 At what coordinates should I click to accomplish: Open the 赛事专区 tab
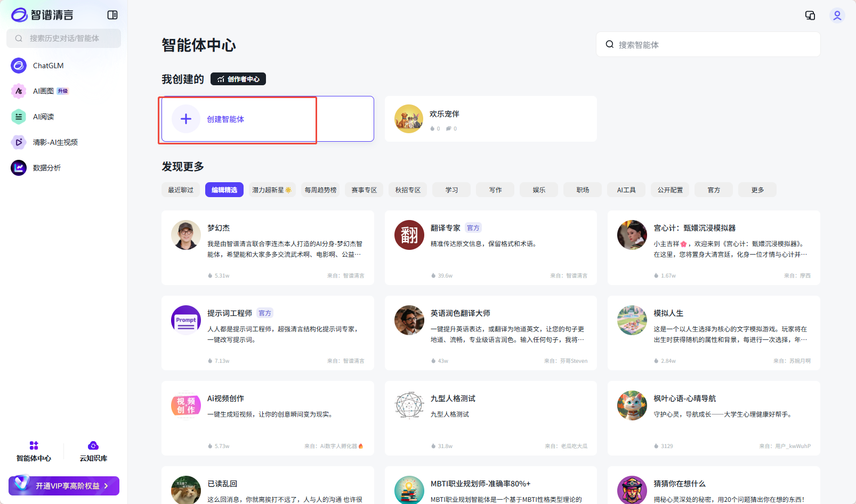click(364, 190)
